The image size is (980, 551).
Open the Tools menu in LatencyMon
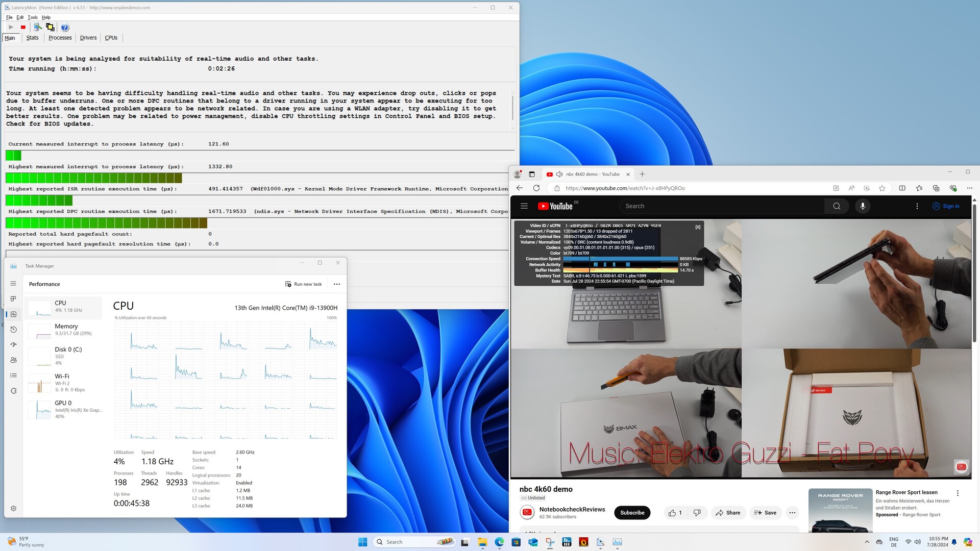pos(33,17)
